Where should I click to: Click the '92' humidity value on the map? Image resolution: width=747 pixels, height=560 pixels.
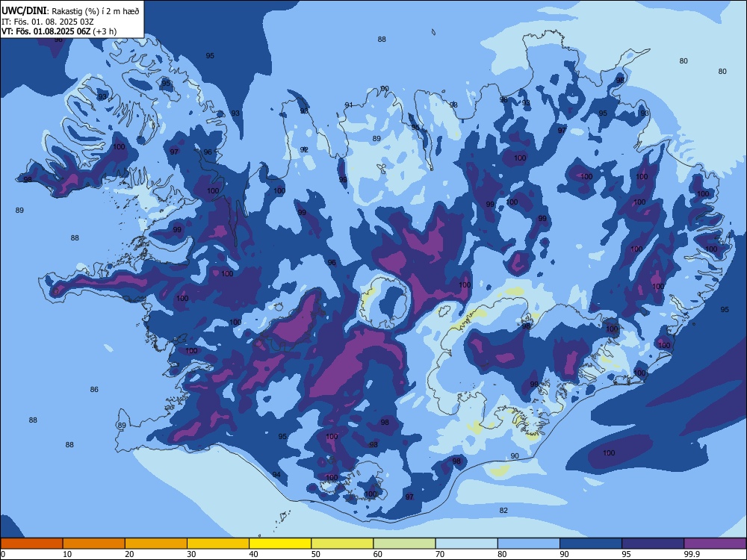pos(304,149)
